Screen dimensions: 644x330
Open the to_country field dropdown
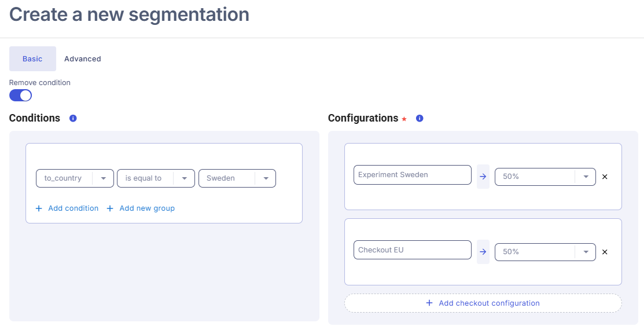point(103,178)
